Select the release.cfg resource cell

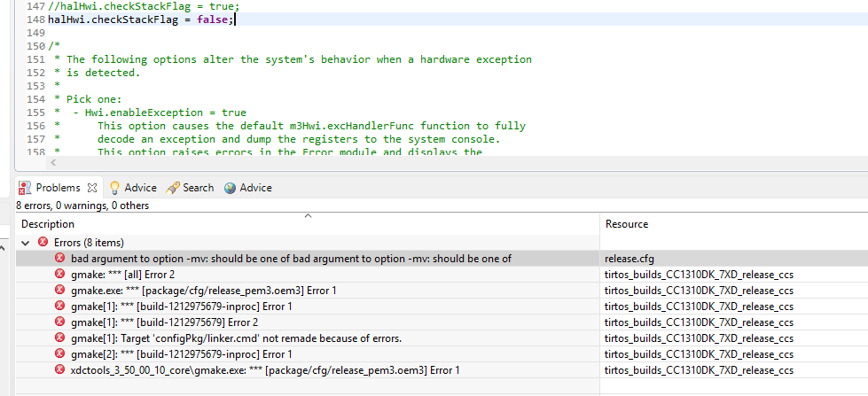tap(629, 259)
